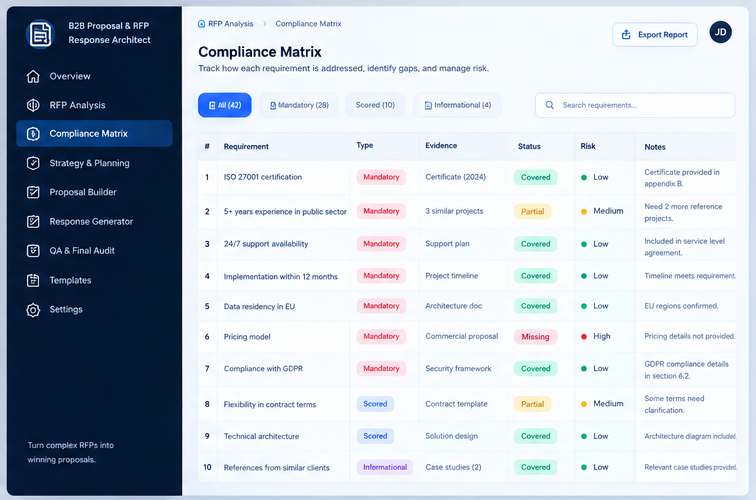The width and height of the screenshot is (756, 500).
Task: Click the app logo document icon
Action: tap(40, 34)
